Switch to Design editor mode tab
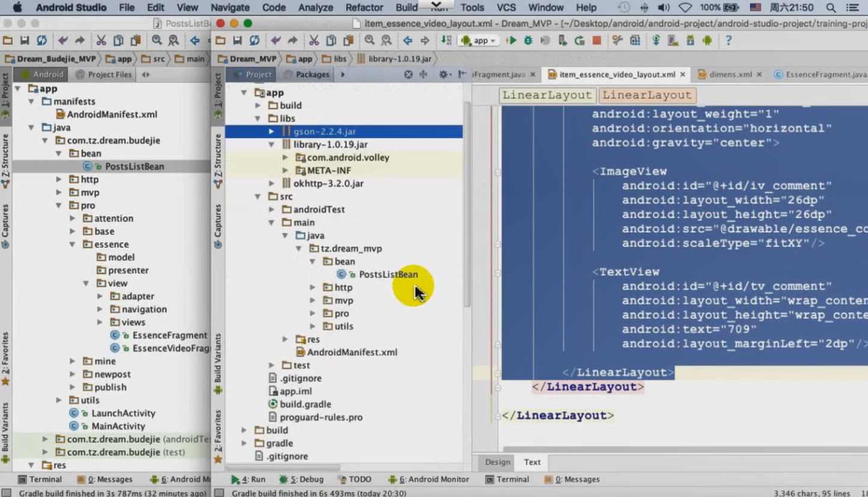This screenshot has width=868, height=497. [497, 462]
